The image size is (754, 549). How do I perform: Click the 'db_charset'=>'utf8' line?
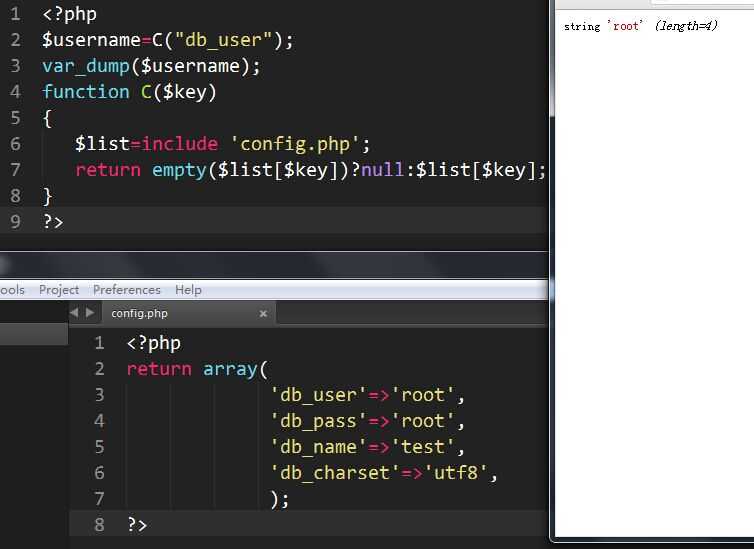click(384, 473)
